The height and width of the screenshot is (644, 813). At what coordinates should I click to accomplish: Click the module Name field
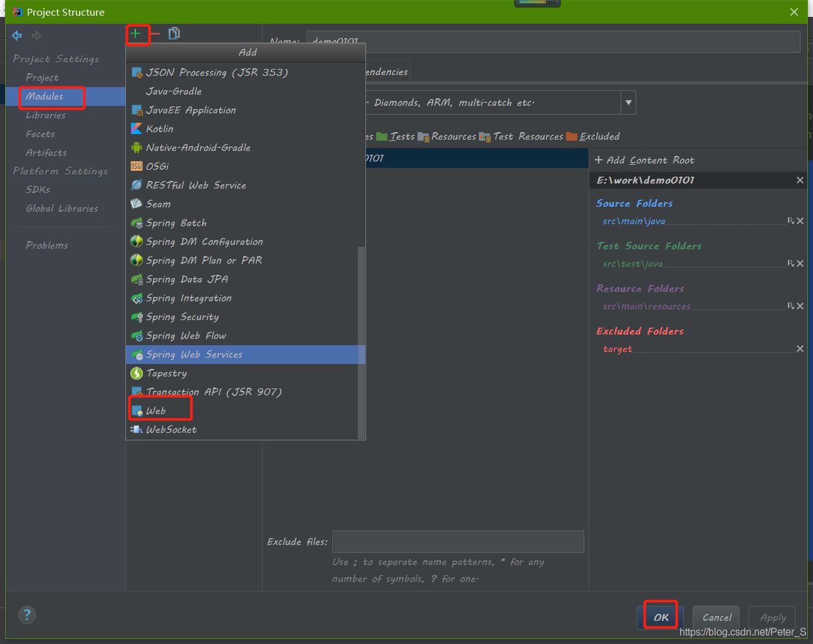point(553,42)
